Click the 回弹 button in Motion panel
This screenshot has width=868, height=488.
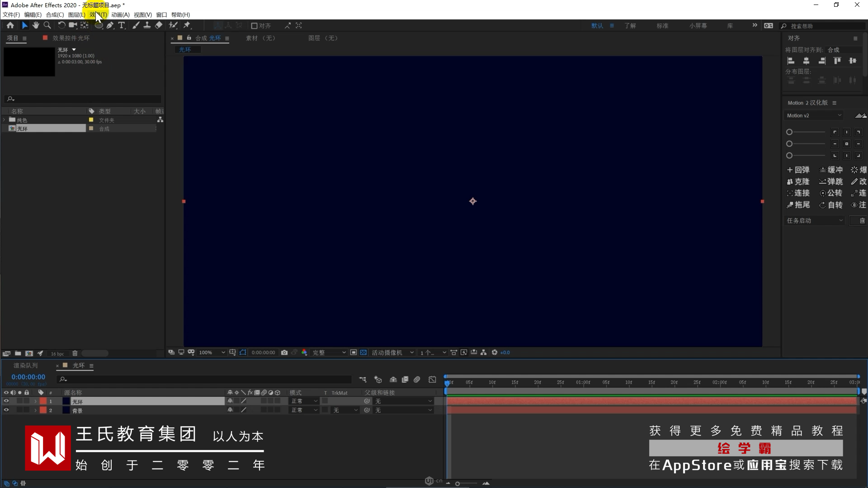798,170
